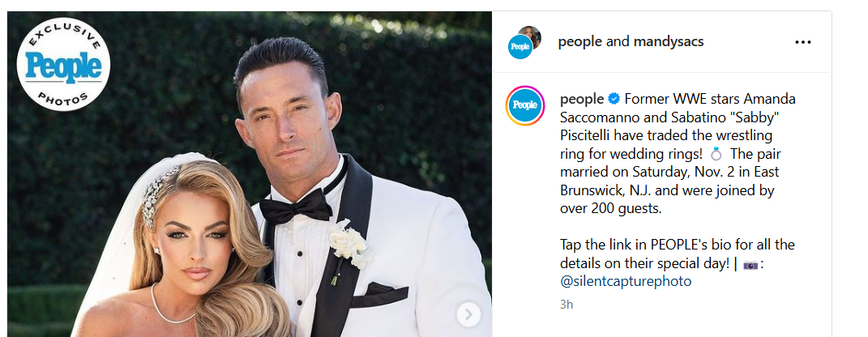The width and height of the screenshot is (868, 337).
Task: Click the 3h post timestamp
Action: (567, 305)
